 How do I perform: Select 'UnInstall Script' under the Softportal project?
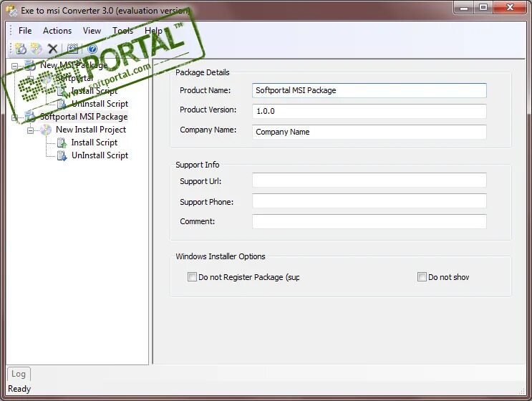click(x=100, y=104)
